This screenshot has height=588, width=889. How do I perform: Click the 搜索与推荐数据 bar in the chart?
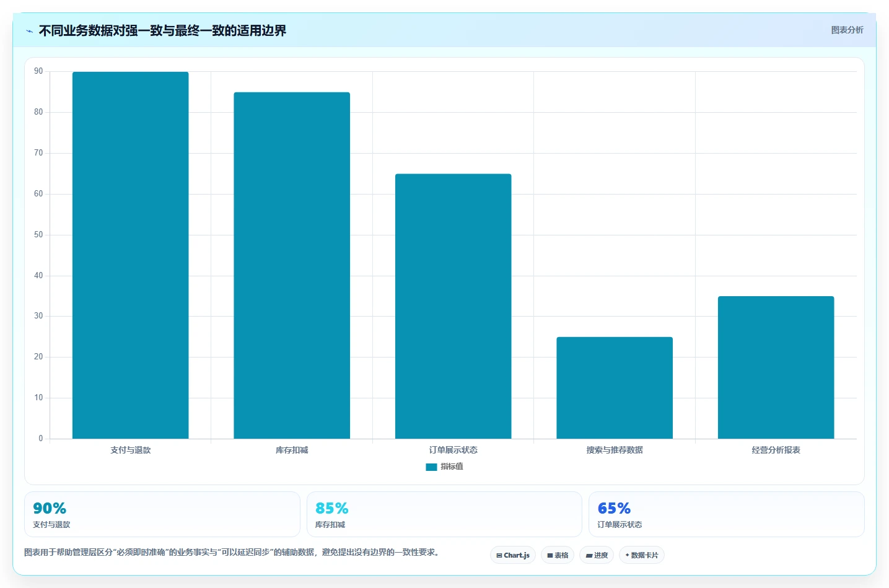click(615, 388)
